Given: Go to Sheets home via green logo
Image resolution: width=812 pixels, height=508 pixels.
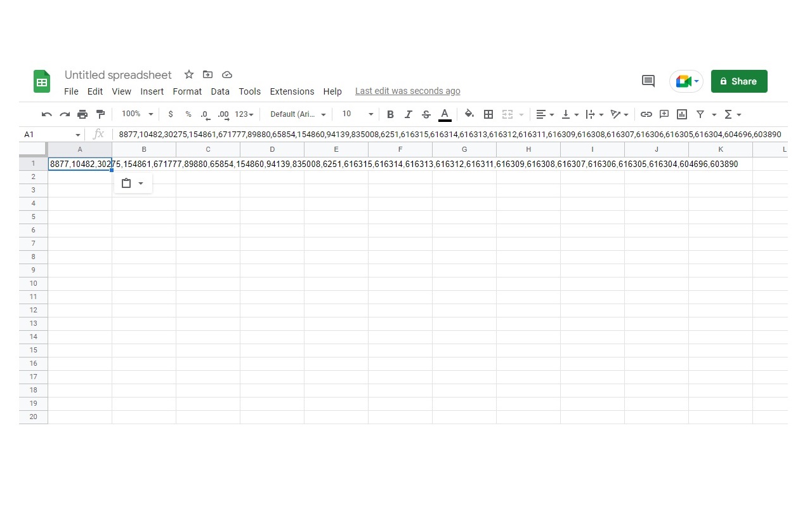Looking at the screenshot, I should (x=42, y=81).
